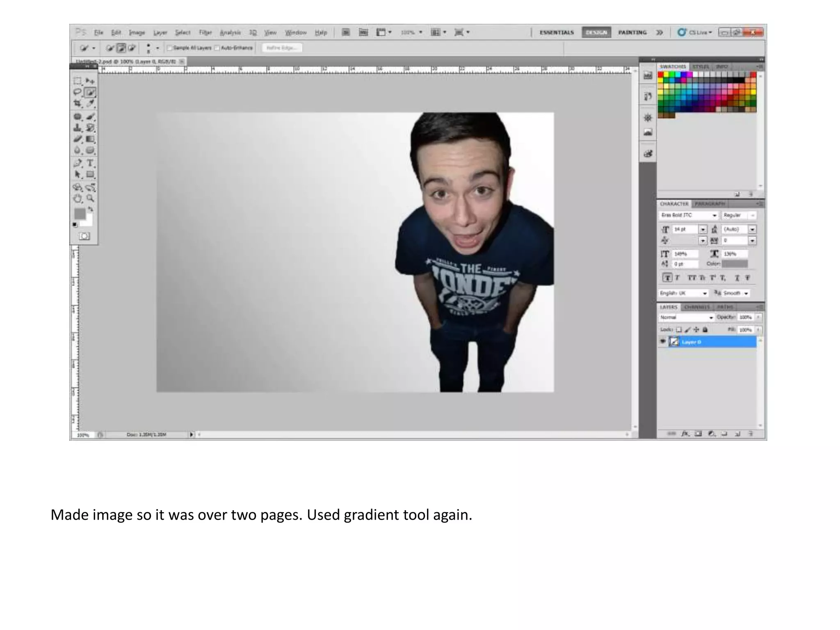Enable Sample All Layers checkbox
This screenshot has width=840, height=630.
(169, 48)
